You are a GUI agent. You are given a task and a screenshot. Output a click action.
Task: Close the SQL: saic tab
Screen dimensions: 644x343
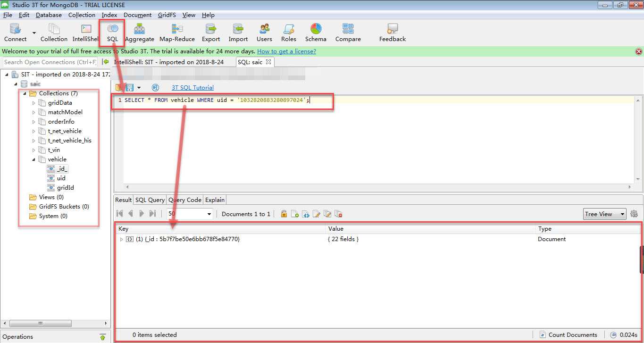tap(268, 62)
